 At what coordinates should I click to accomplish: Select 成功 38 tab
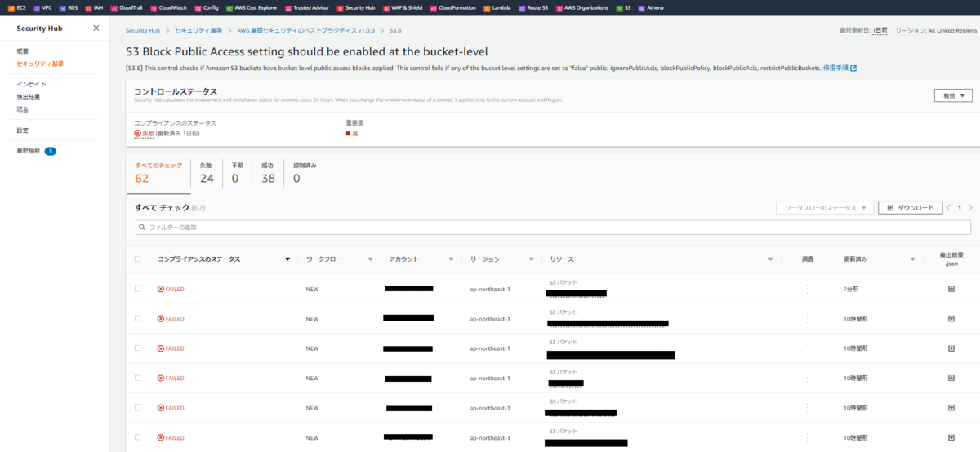coord(268,172)
